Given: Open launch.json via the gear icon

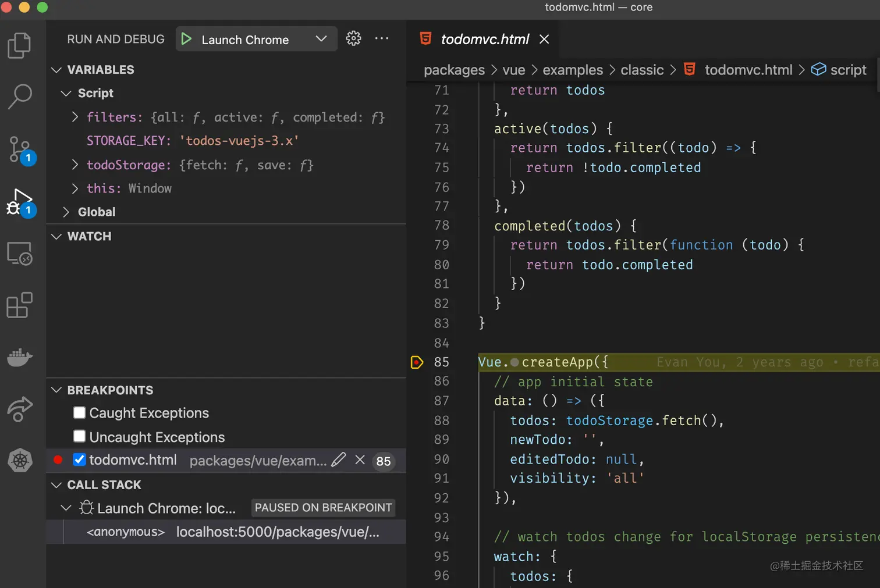Looking at the screenshot, I should pyautogui.click(x=353, y=38).
